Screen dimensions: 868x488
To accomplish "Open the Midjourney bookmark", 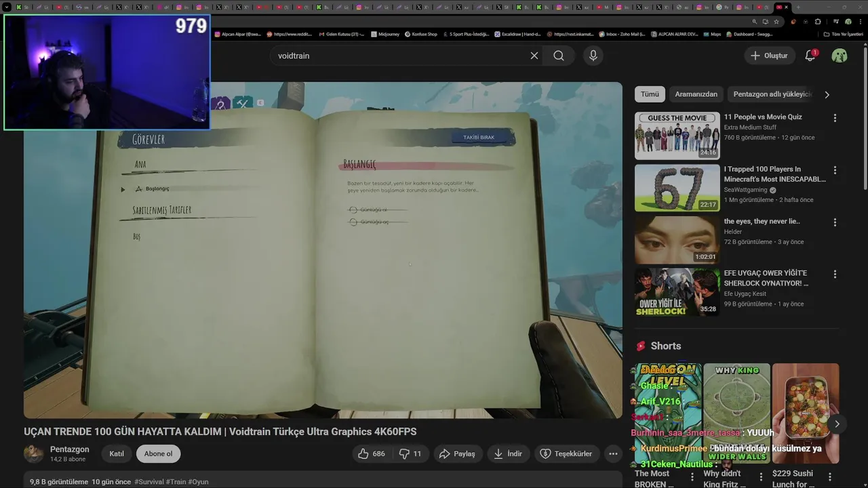I will [x=385, y=34].
